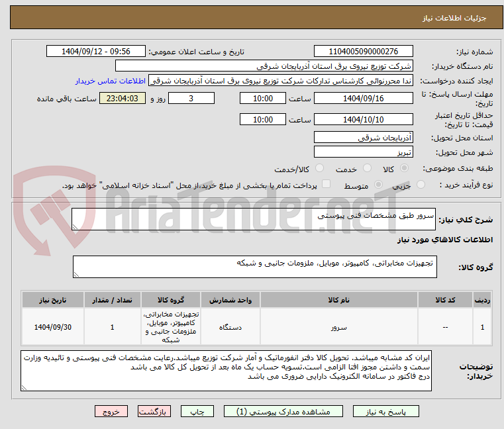504x429 pixels.
Task: Click the کد کالا column header
Action: 445,300
